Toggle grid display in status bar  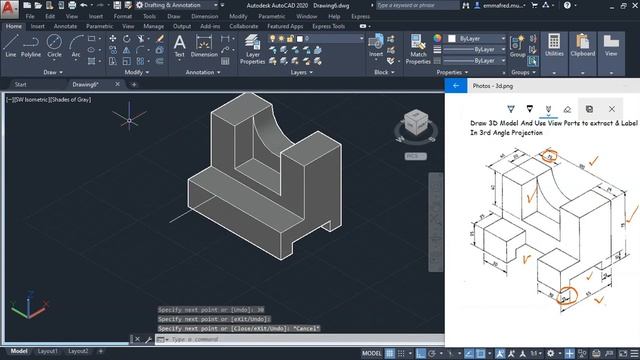[x=390, y=353]
